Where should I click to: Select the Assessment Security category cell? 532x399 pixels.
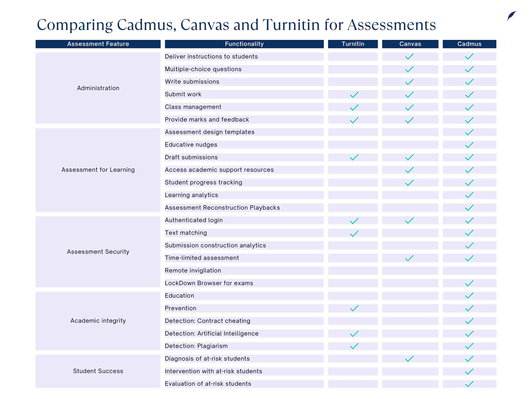pos(98,252)
